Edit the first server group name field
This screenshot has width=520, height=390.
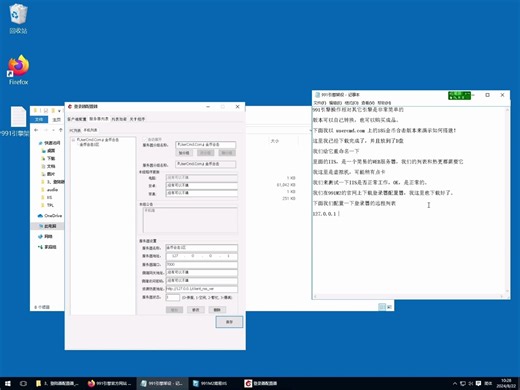(x=206, y=145)
